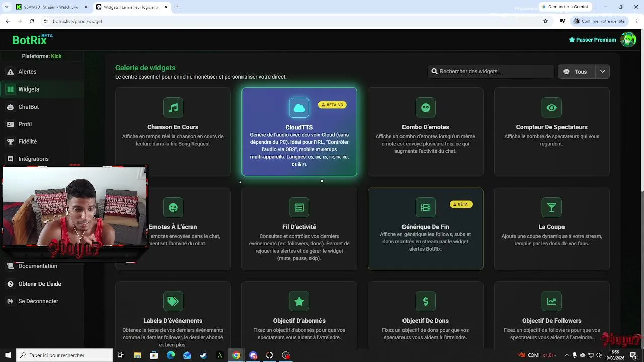Open the CloudTTS widget card description
This screenshot has height=362, width=644.
click(x=299, y=149)
